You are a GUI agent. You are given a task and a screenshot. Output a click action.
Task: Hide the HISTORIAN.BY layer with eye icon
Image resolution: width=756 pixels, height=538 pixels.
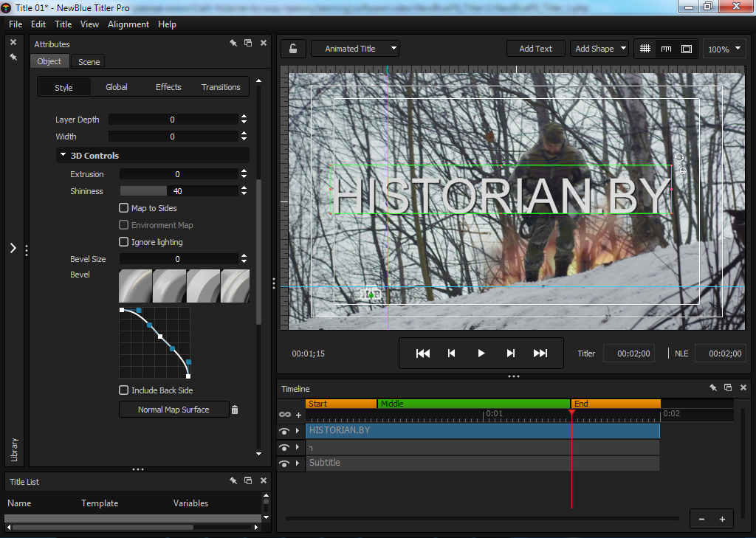tap(284, 431)
